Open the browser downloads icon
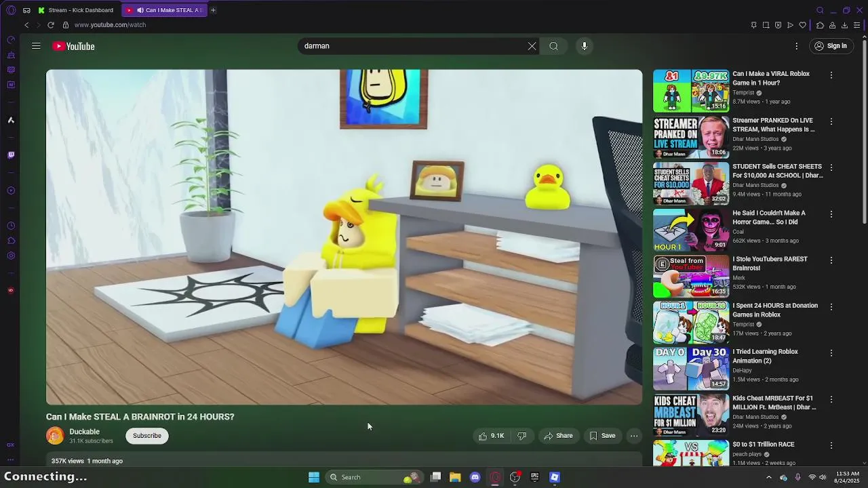 tap(844, 25)
